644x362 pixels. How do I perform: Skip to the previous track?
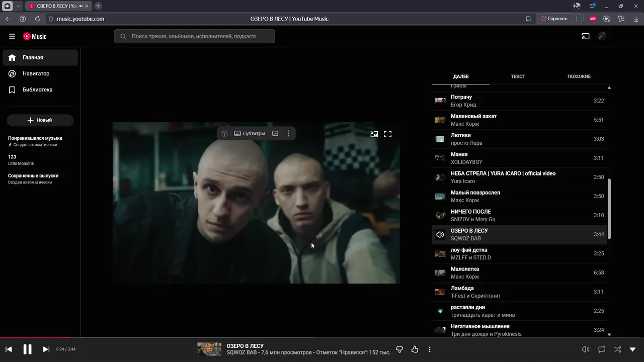point(9,349)
